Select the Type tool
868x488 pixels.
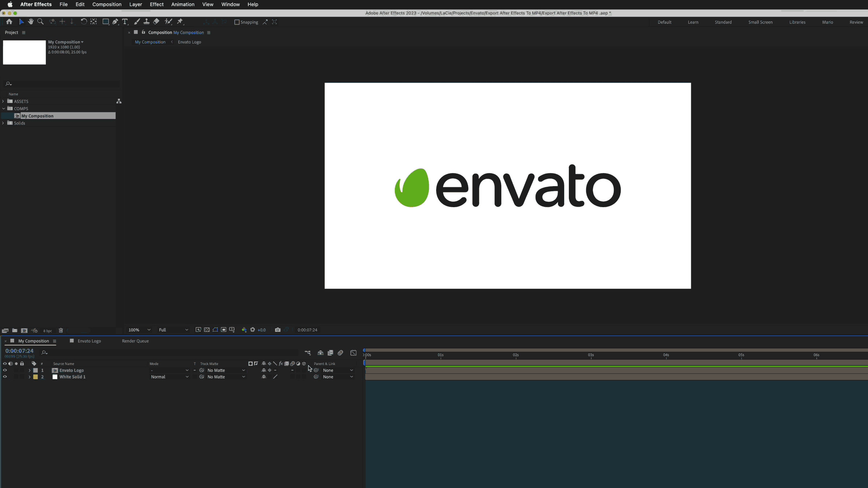coord(125,22)
